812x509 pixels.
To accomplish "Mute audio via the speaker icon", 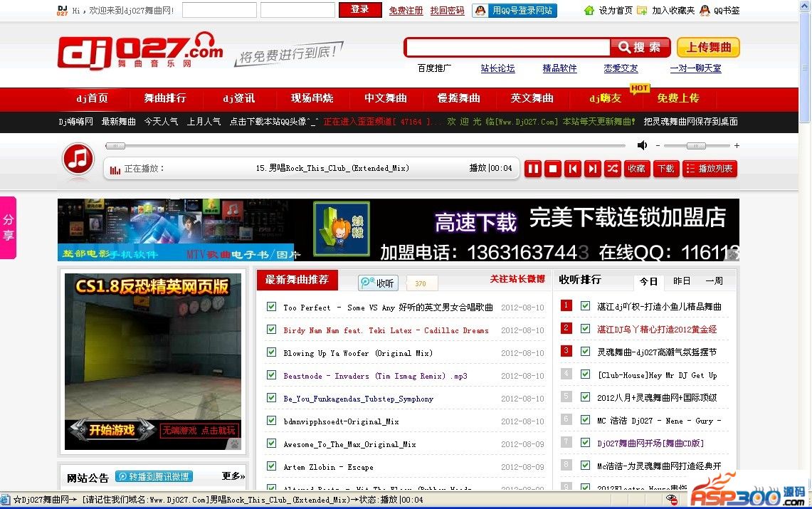I will coord(642,145).
